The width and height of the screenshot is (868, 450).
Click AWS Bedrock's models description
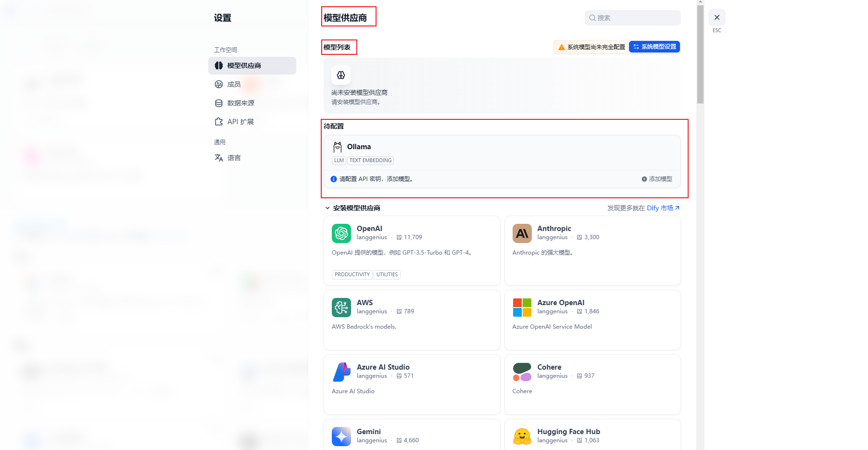click(x=364, y=327)
